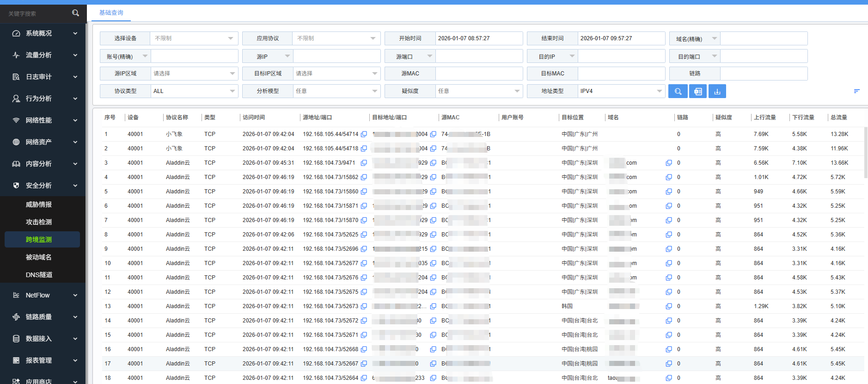Click the blue download icon button
868x384 pixels.
coord(717,91)
